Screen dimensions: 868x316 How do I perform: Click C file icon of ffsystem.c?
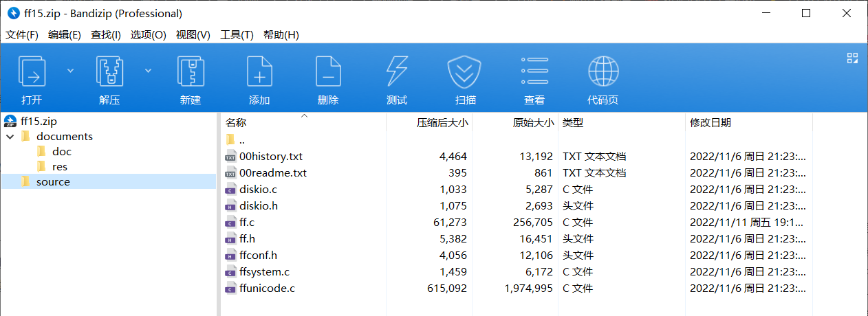click(x=230, y=272)
